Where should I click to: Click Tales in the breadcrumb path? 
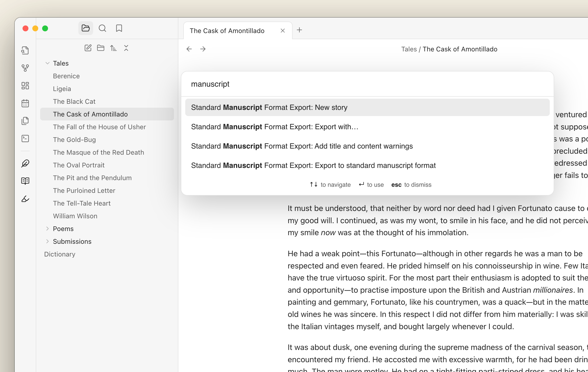pos(409,49)
